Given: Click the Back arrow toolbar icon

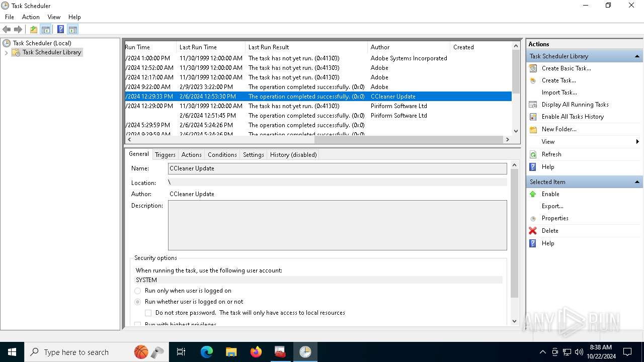Looking at the screenshot, I should pos(7,29).
